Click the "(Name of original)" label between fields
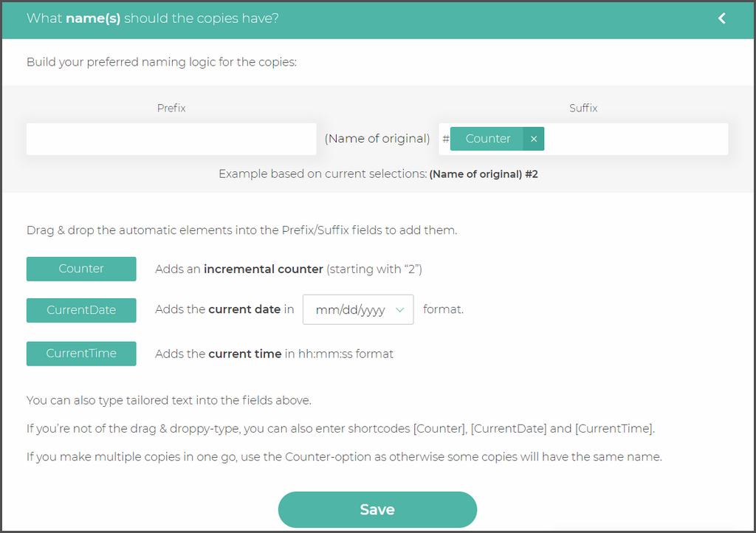 (377, 139)
